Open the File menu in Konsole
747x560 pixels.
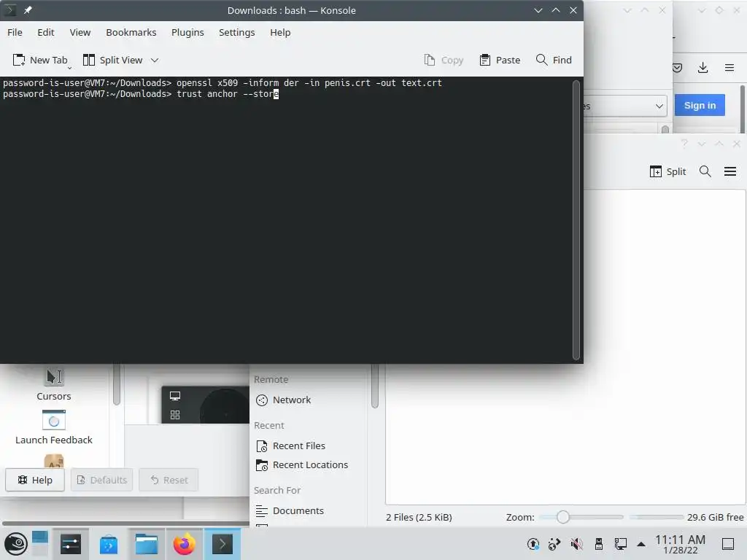(x=15, y=32)
